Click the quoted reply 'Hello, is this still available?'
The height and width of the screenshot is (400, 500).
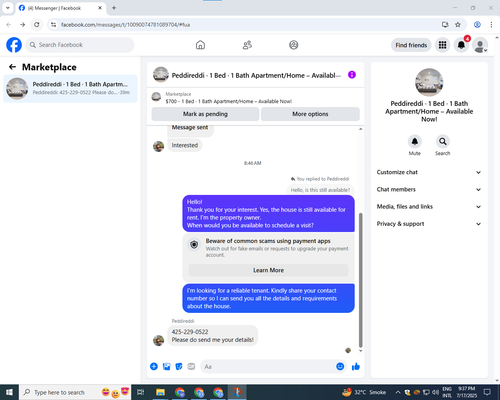click(320, 190)
